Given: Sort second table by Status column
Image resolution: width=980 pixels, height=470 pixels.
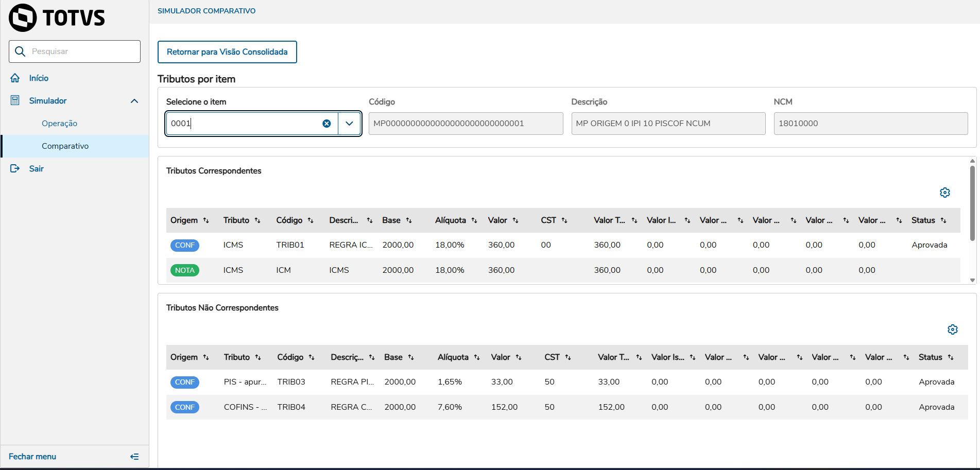Looking at the screenshot, I should [951, 357].
